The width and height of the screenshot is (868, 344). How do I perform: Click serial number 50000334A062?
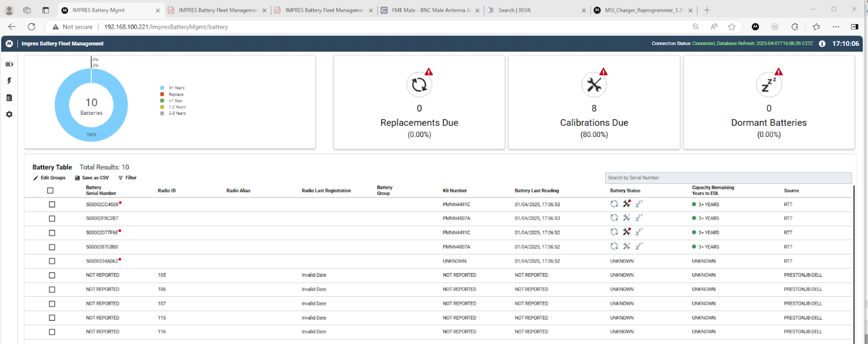[x=102, y=261]
